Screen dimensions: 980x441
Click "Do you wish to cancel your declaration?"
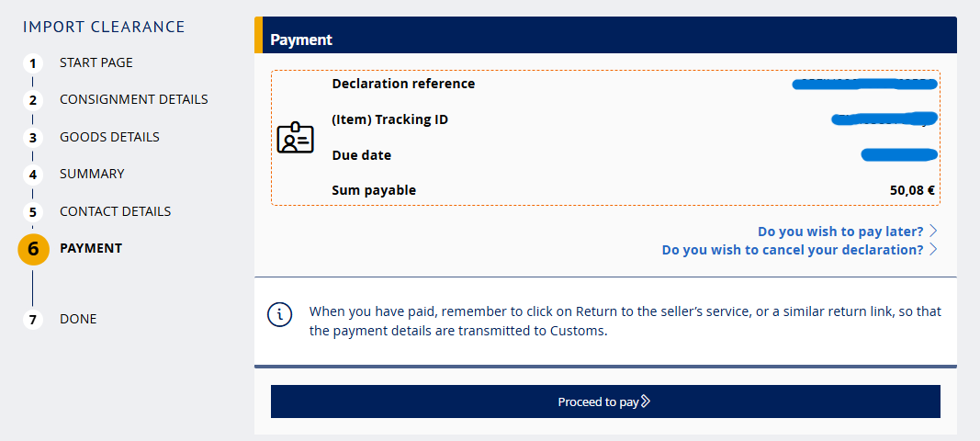coord(792,249)
